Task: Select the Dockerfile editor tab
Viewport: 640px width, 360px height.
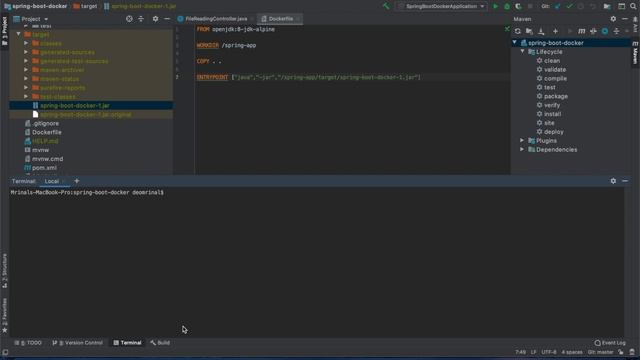Action: [280, 19]
